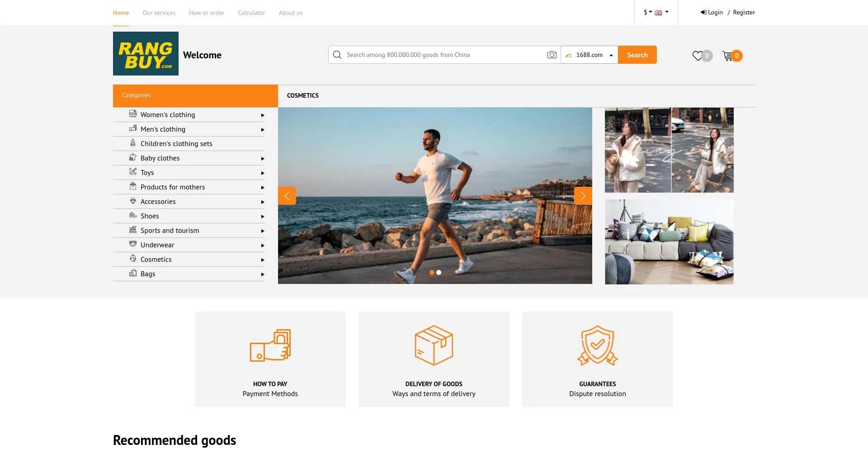Open the About us page
The width and height of the screenshot is (868, 449).
click(291, 13)
